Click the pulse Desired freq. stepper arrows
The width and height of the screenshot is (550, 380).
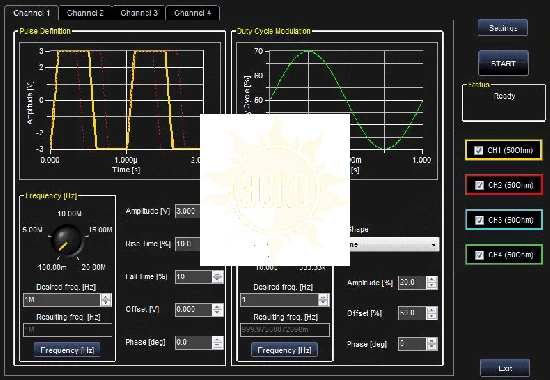[x=106, y=300]
